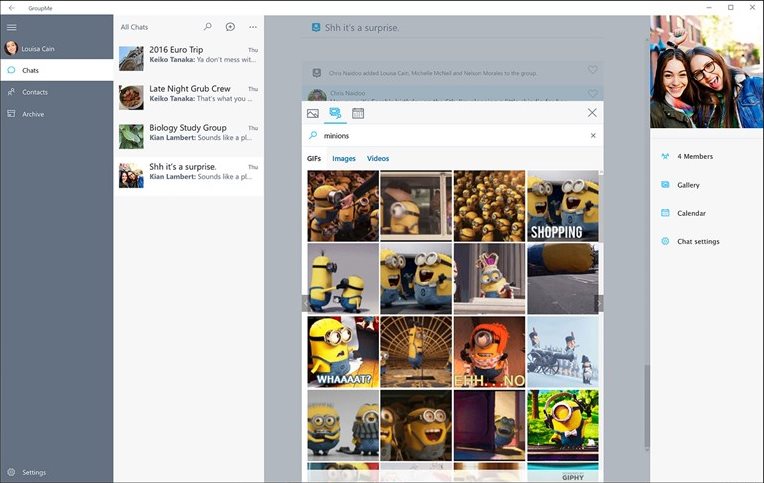Click the minions search input field
The image size is (764, 483).
tap(453, 135)
